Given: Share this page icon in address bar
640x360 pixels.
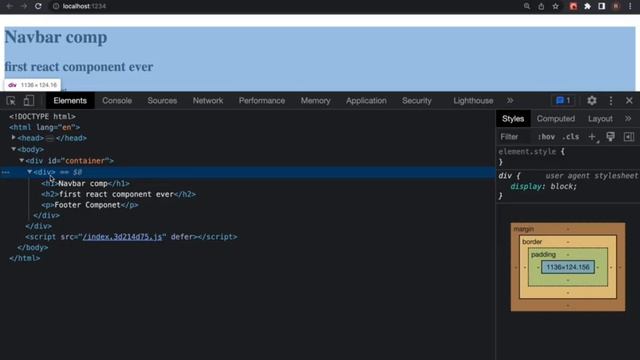Looking at the screenshot, I should click(541, 6).
